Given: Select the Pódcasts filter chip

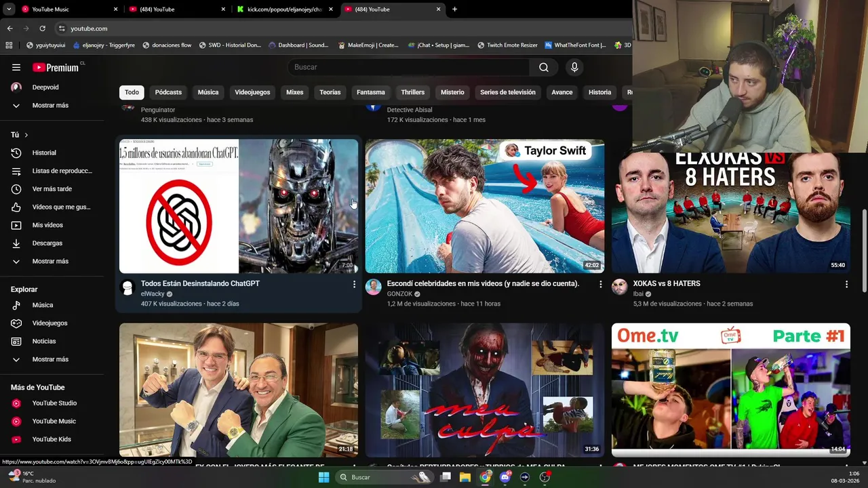Looking at the screenshot, I should 168,92.
